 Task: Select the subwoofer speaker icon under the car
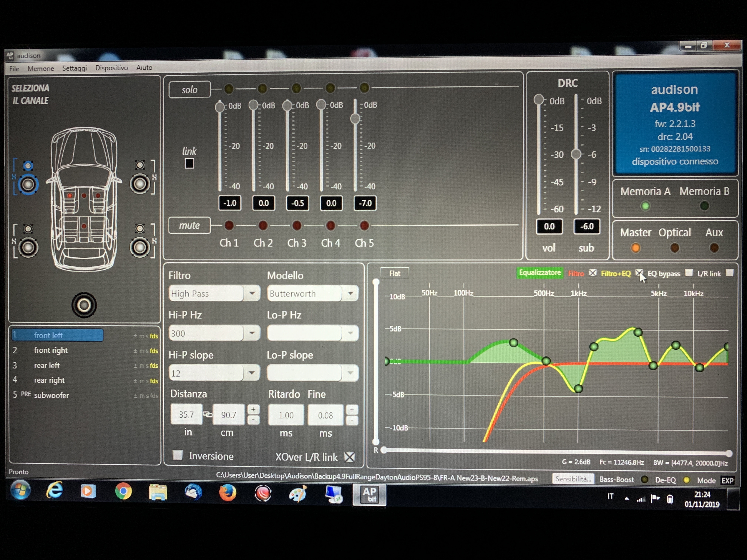(x=84, y=305)
